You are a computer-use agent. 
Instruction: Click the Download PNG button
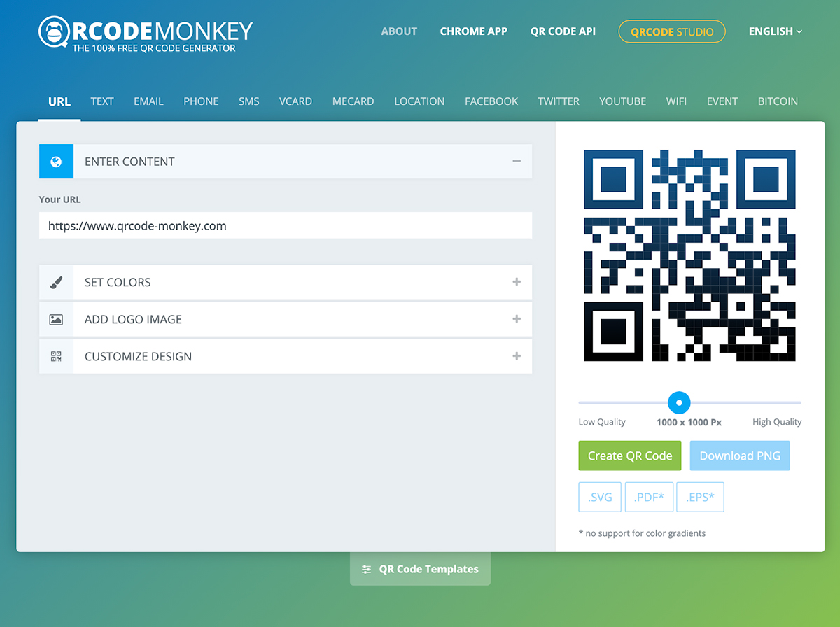pos(740,456)
